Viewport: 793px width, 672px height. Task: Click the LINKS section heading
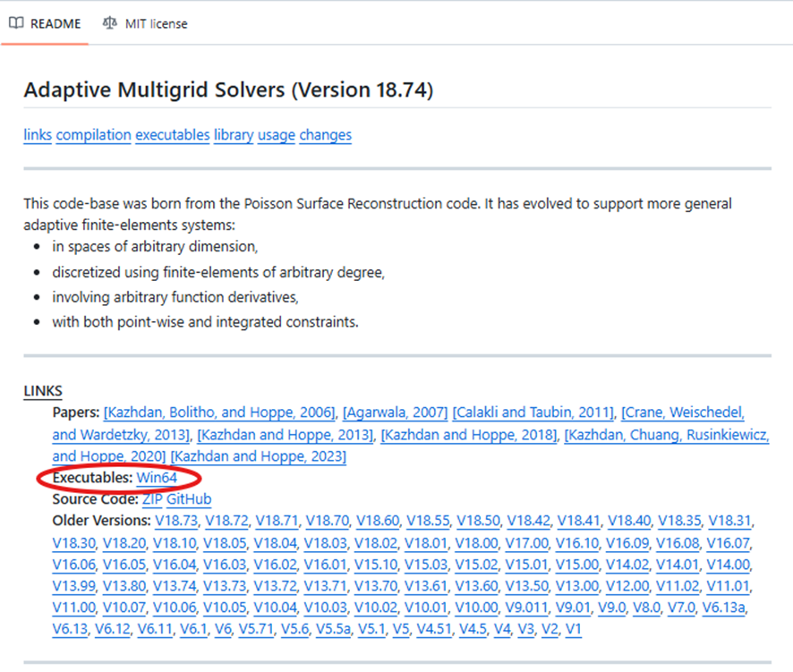tap(43, 391)
